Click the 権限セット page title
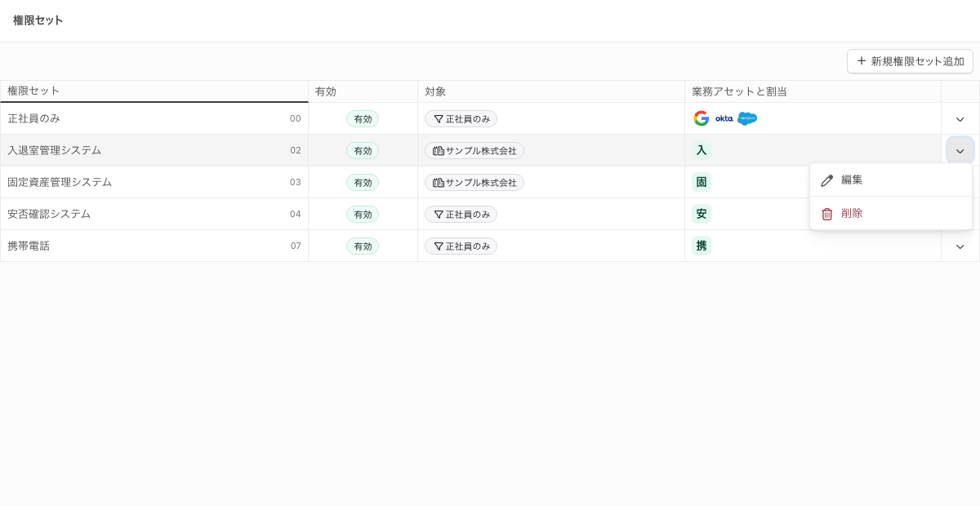 pyautogui.click(x=38, y=20)
